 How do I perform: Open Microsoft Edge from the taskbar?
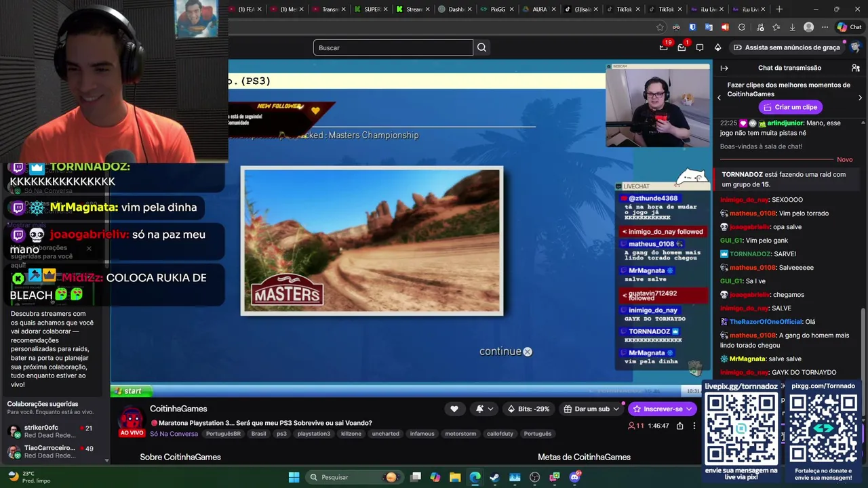(x=475, y=477)
